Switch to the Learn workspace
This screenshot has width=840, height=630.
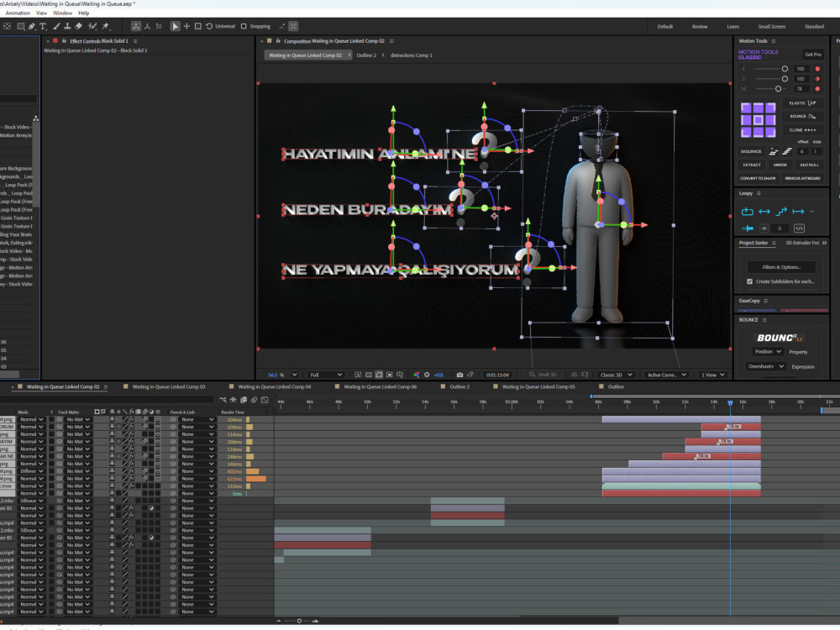pyautogui.click(x=732, y=26)
